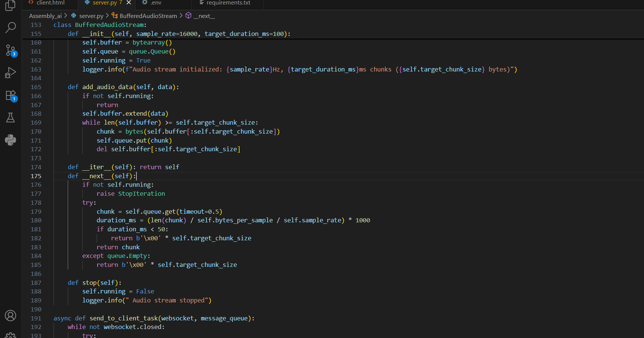
Task: Open the Search view in activity bar
Action: (x=11, y=28)
